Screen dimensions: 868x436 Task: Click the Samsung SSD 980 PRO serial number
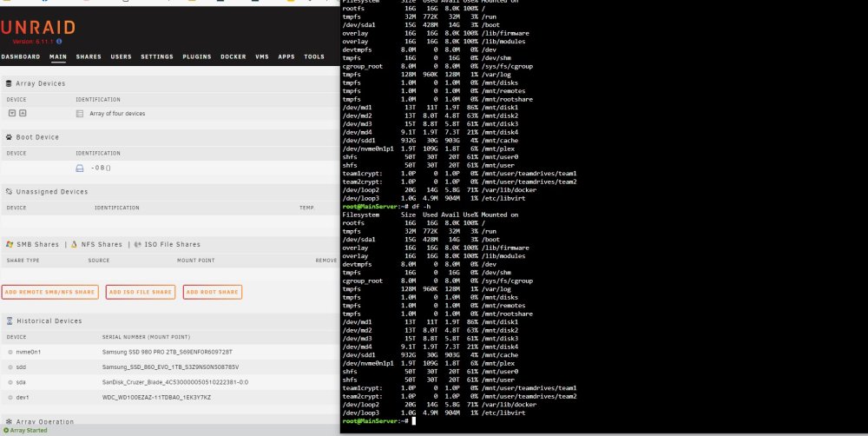(x=168, y=353)
